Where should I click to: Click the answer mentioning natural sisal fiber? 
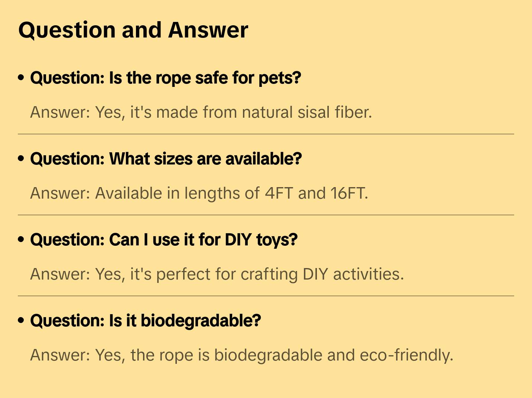201,112
